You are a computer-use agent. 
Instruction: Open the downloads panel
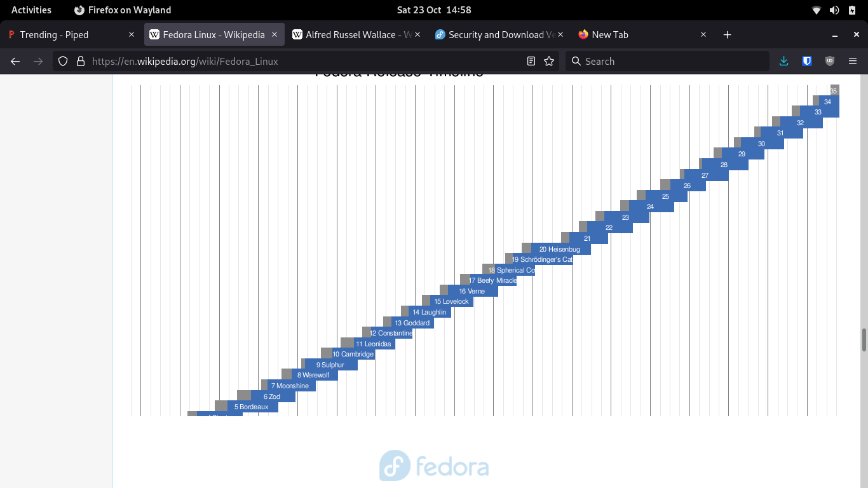click(x=783, y=61)
